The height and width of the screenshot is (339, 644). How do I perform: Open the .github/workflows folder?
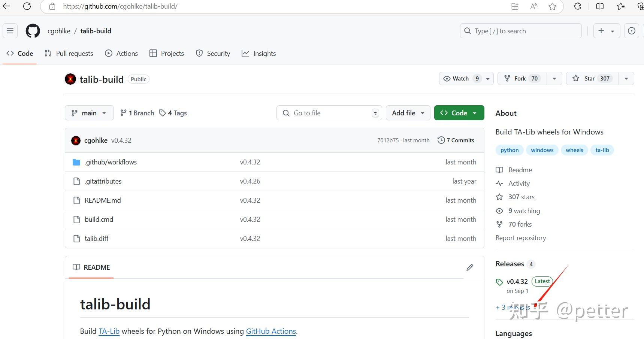coord(111,162)
